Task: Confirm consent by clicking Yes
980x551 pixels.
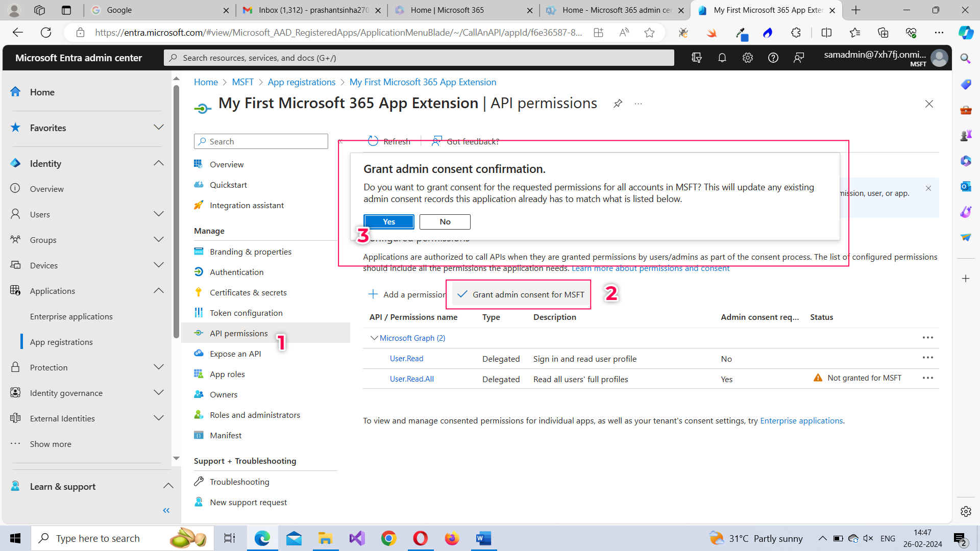Action: click(x=389, y=222)
